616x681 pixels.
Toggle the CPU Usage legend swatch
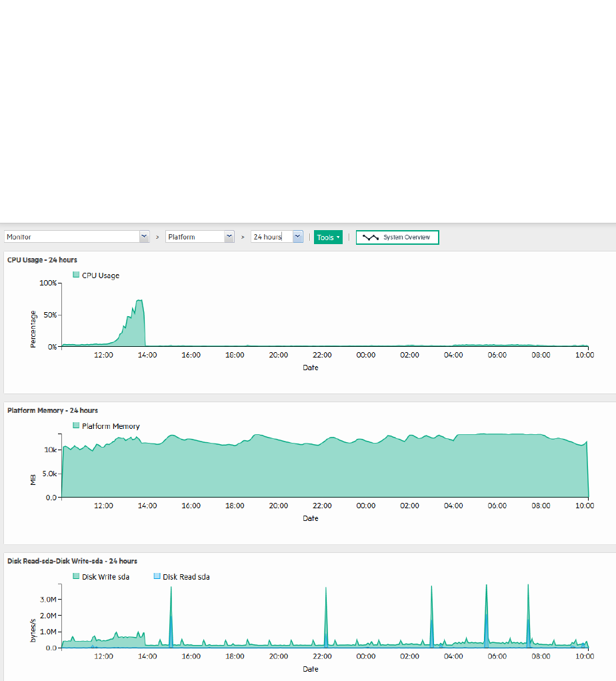click(x=76, y=275)
